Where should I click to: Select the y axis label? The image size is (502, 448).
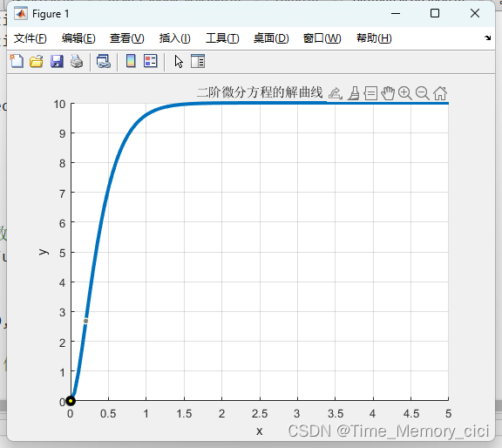pyautogui.click(x=44, y=252)
